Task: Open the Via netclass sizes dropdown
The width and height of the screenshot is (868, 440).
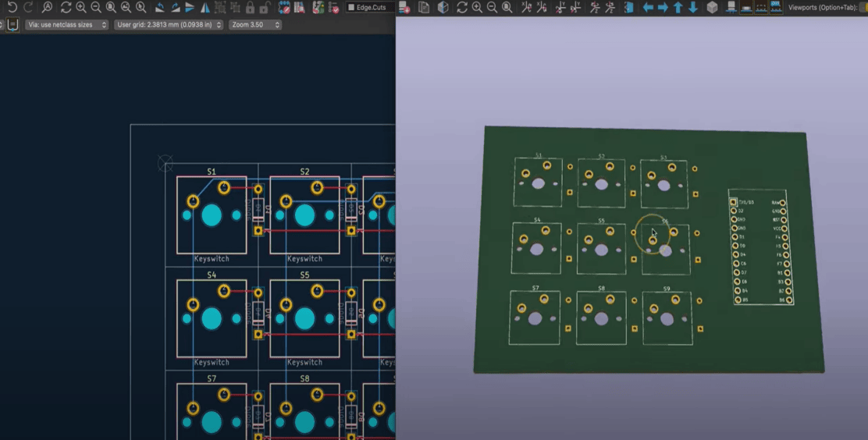Action: [x=66, y=25]
